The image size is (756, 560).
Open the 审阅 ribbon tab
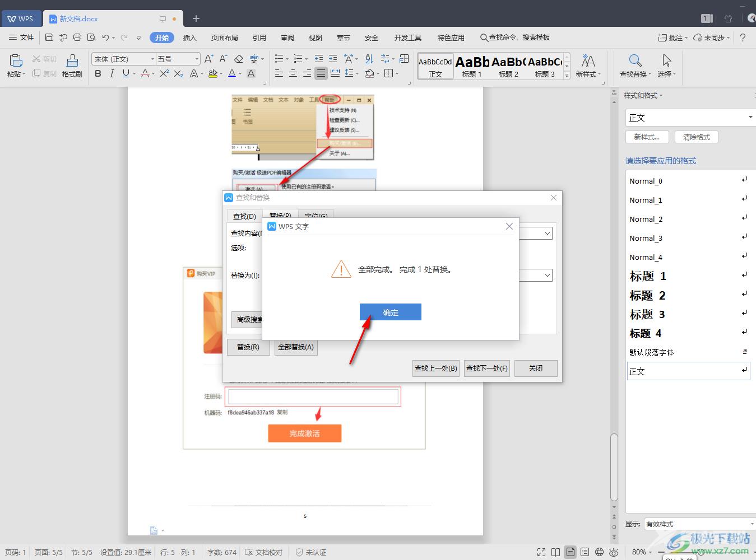click(x=287, y=38)
